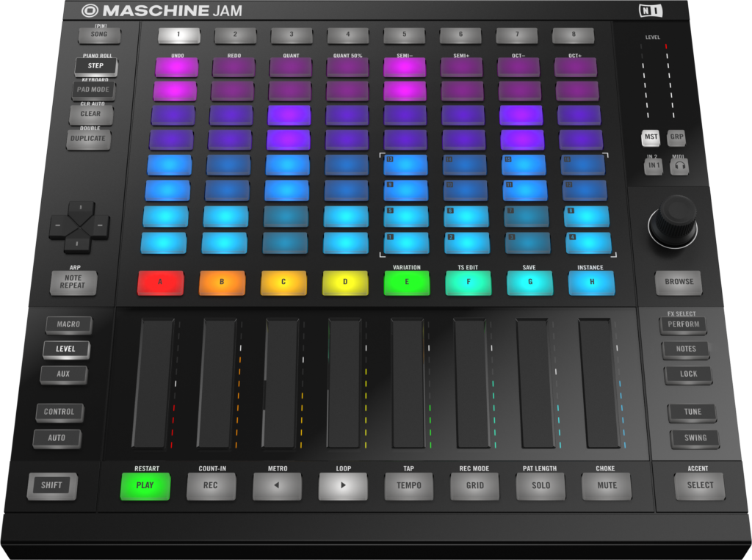Activate the NOTE REPEAT button
The height and width of the screenshot is (560, 752).
73,282
